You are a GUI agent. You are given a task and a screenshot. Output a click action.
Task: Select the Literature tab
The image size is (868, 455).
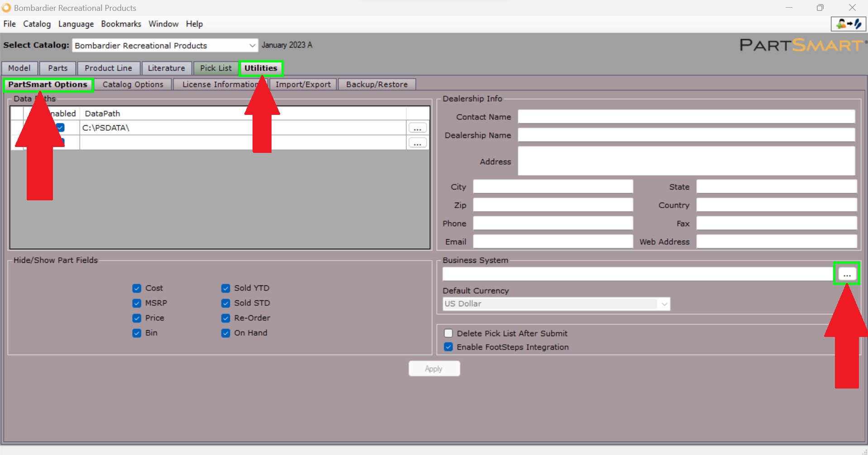pyautogui.click(x=167, y=68)
